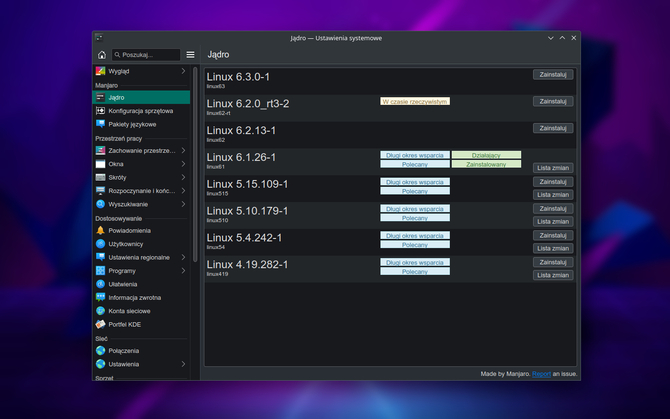Click the Wyszukiwanie magnifier icon

100,204
